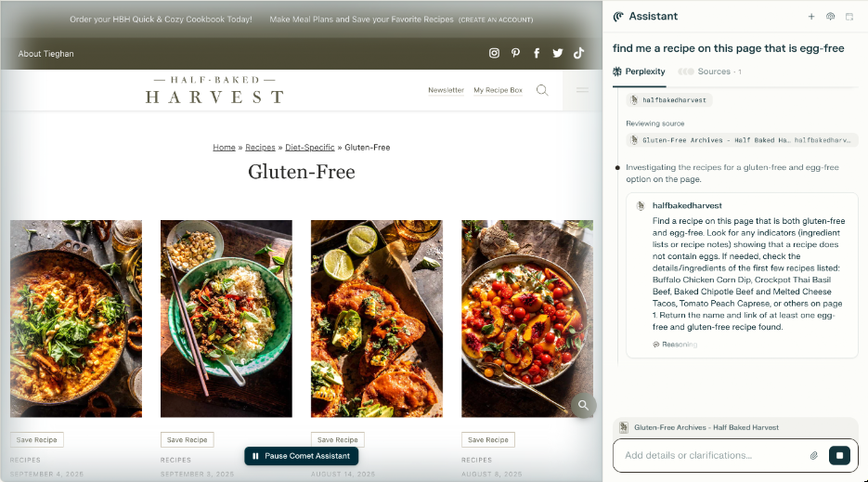The width and height of the screenshot is (868, 482).
Task: Open the TikTok social icon
Action: pos(578,53)
